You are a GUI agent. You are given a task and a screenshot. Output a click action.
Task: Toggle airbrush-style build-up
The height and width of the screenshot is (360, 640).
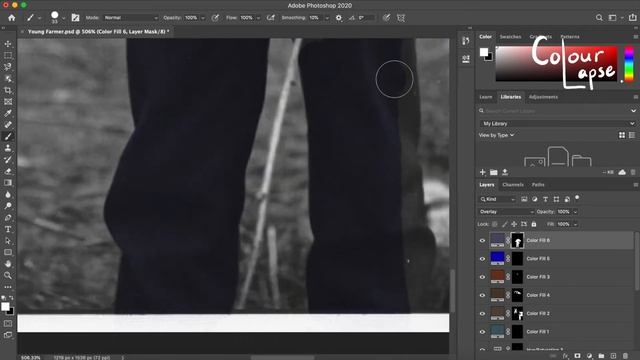pyautogui.click(x=271, y=18)
